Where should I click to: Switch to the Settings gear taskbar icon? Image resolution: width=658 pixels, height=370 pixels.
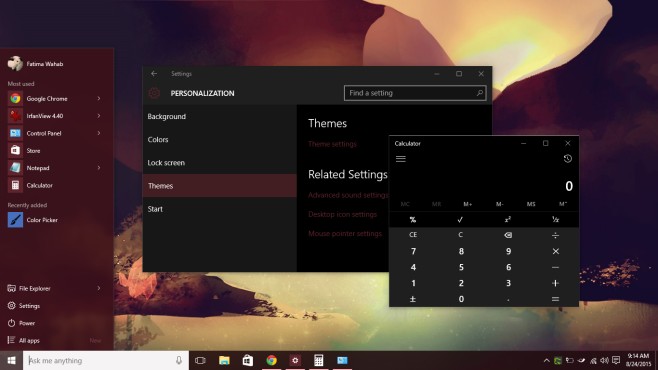coord(295,360)
